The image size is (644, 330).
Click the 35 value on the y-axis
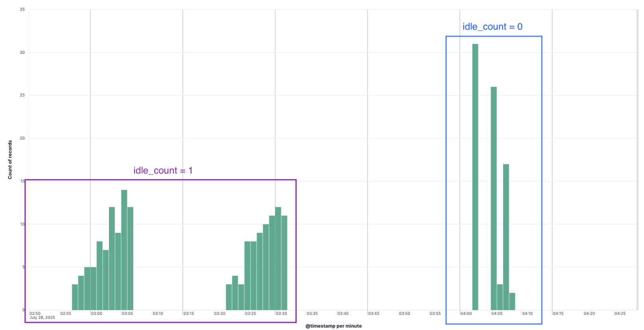[x=22, y=10]
